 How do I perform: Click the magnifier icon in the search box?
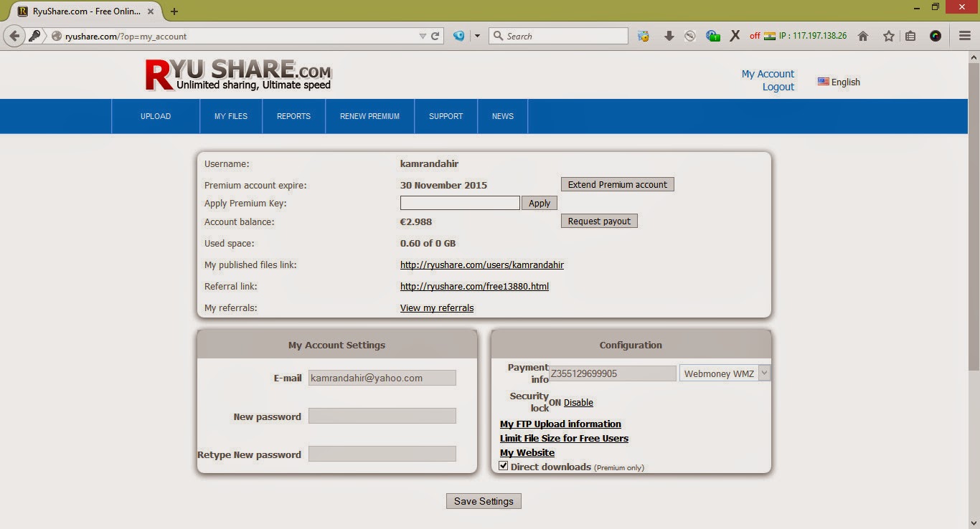click(499, 36)
